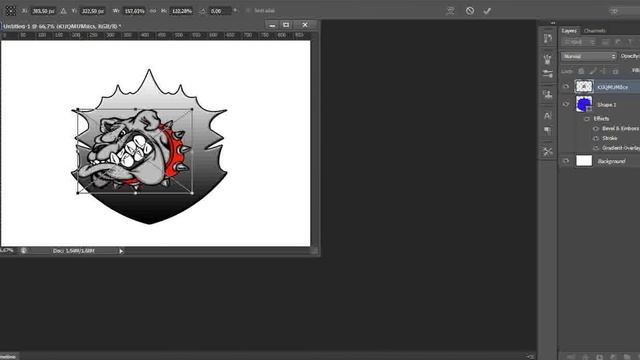Open the History panel icon in dock
Screen dimensions: 640x360
[x=548, y=38]
